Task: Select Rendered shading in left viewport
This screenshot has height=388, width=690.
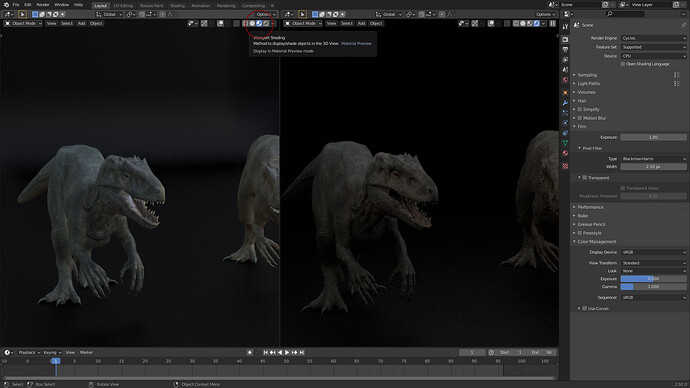Action: pyautogui.click(x=266, y=23)
